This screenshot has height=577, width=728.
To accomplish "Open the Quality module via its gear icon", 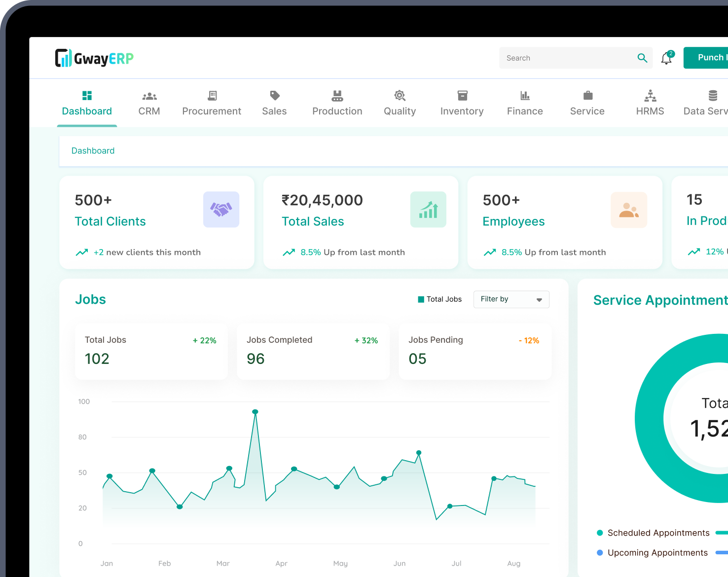I will [x=400, y=96].
